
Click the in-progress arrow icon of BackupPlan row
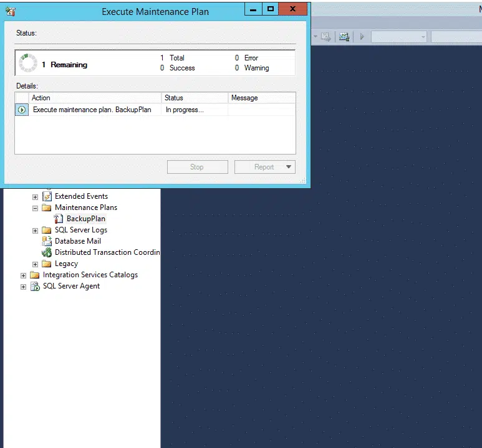tap(22, 110)
